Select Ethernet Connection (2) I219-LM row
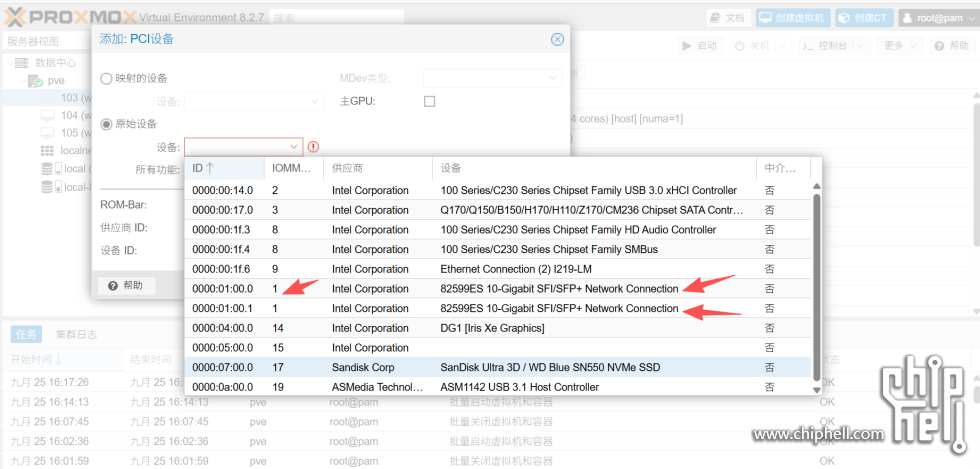The width and height of the screenshot is (980, 469). [498, 269]
